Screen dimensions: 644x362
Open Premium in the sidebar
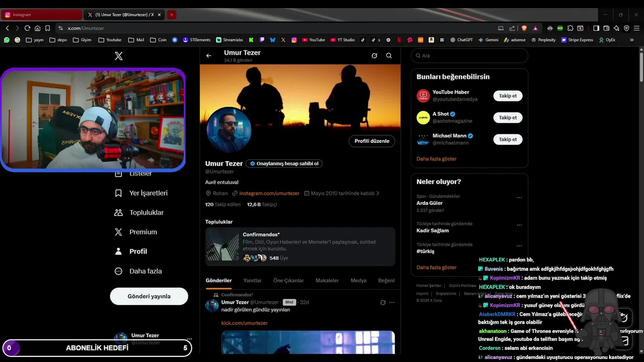[136, 232]
